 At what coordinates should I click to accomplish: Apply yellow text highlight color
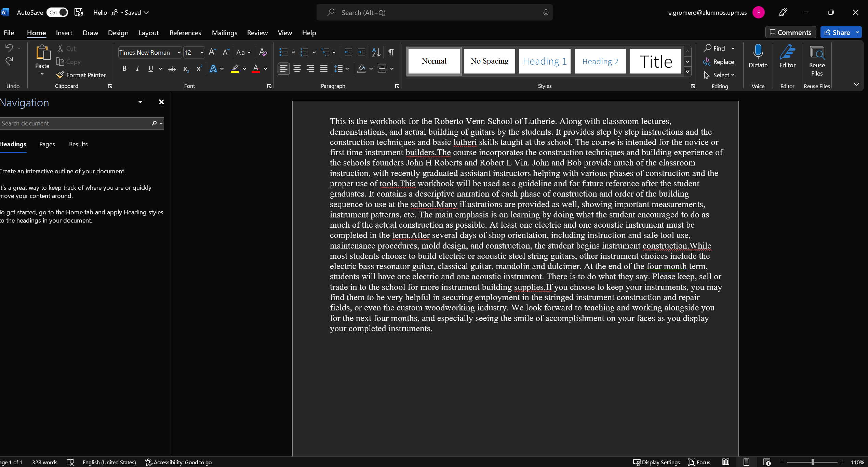(235, 69)
